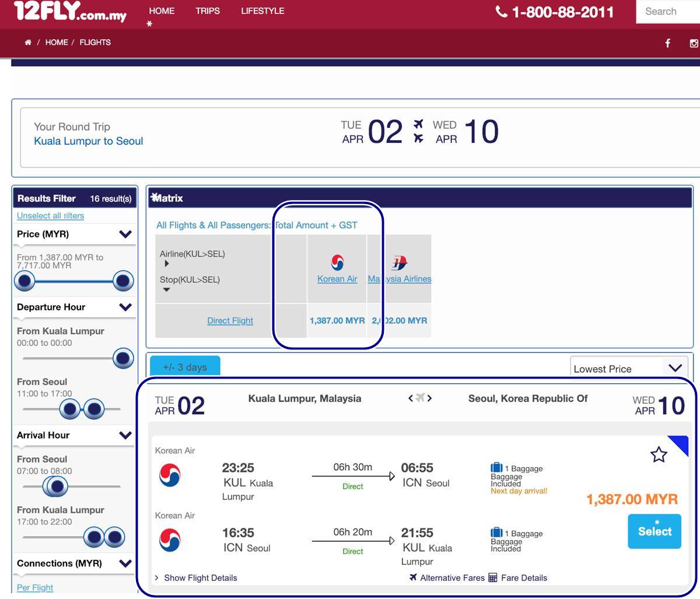Click the maximum price slider handle

123,281
